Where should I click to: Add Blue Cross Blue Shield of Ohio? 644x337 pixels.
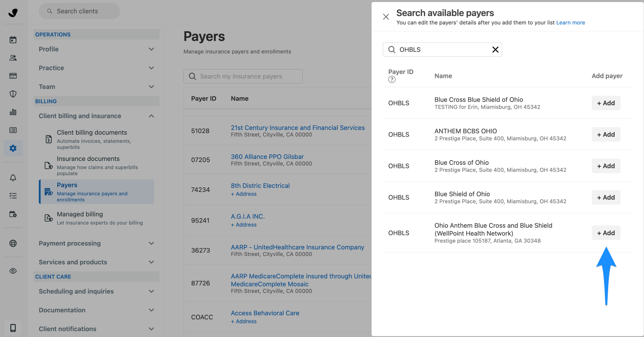[x=606, y=103]
